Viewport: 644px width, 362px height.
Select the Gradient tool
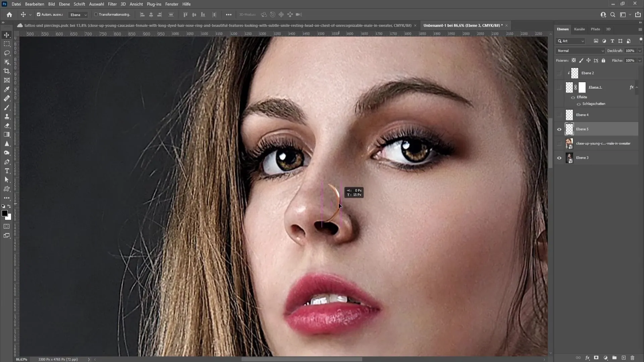(7, 134)
